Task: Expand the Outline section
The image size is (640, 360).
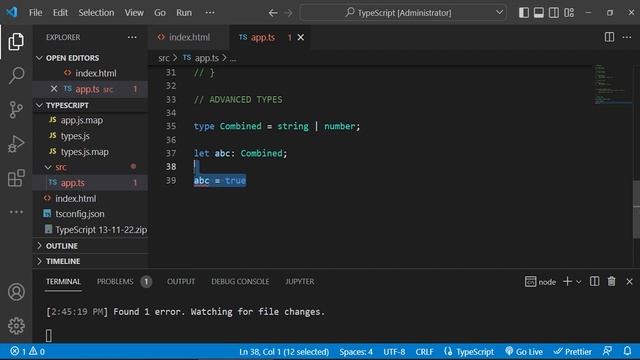Action: pyautogui.click(x=90, y=246)
